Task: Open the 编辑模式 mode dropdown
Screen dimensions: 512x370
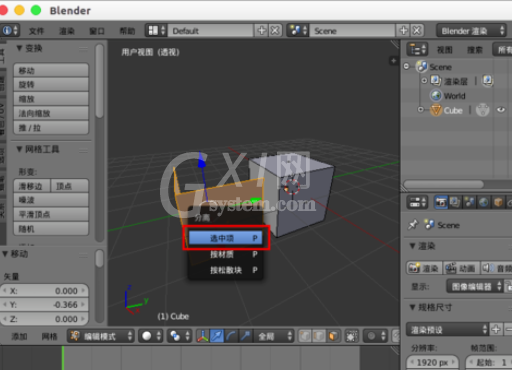Action: click(x=101, y=336)
